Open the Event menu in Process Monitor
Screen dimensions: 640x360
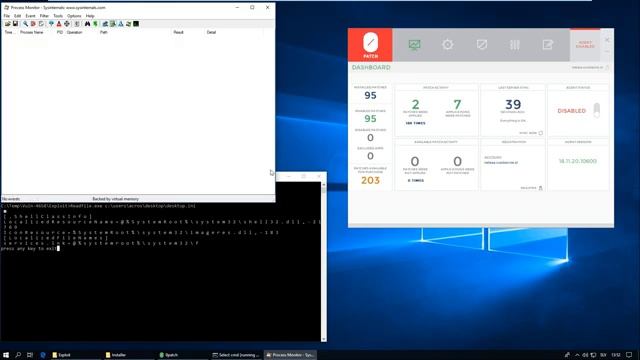coord(30,16)
